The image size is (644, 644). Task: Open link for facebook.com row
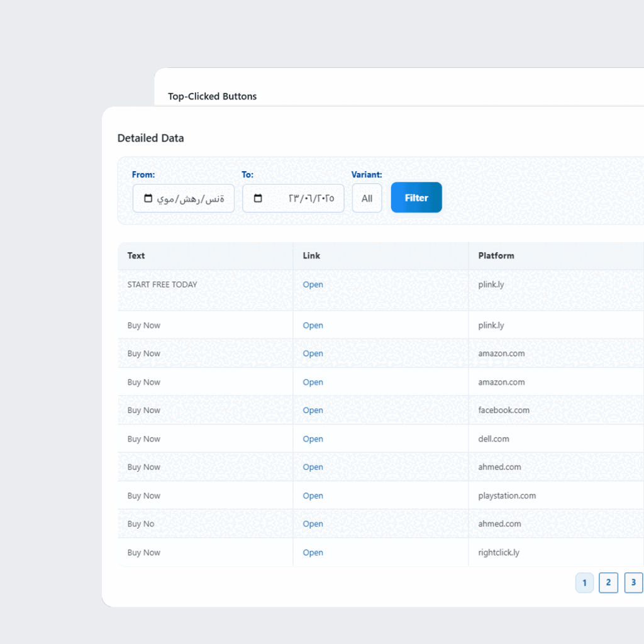coord(313,411)
